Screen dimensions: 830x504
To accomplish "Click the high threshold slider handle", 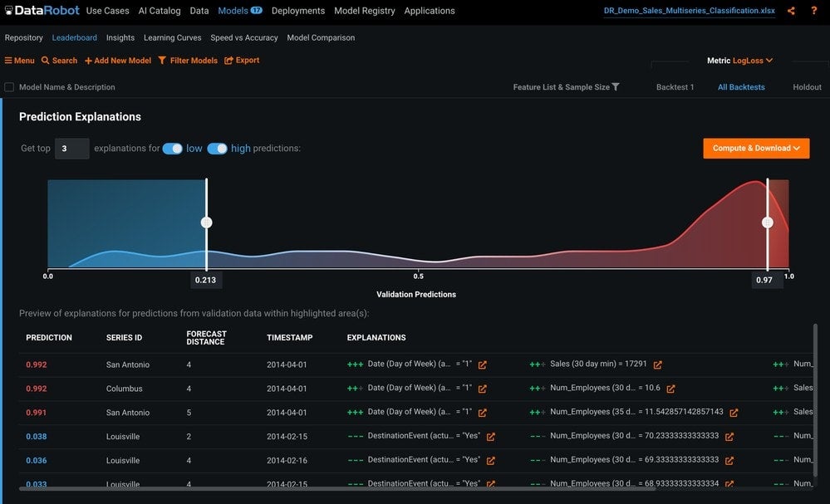I will 768,223.
